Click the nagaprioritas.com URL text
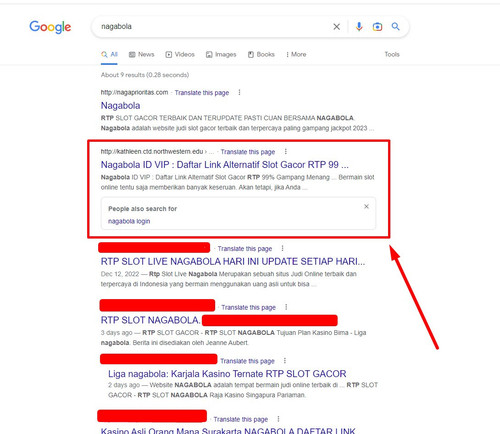Viewport: 500px width, 434px height. pos(134,92)
